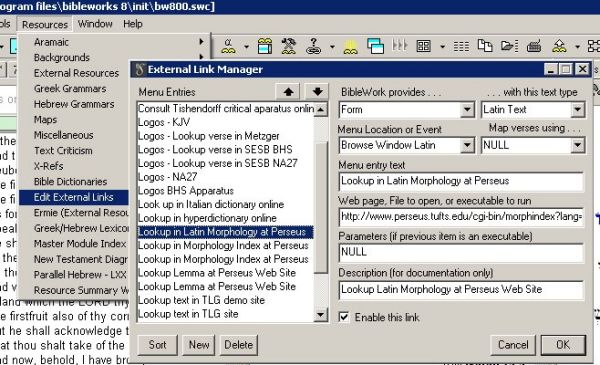
Task: Toggle the Enable this link checkbox
Action: (x=344, y=317)
